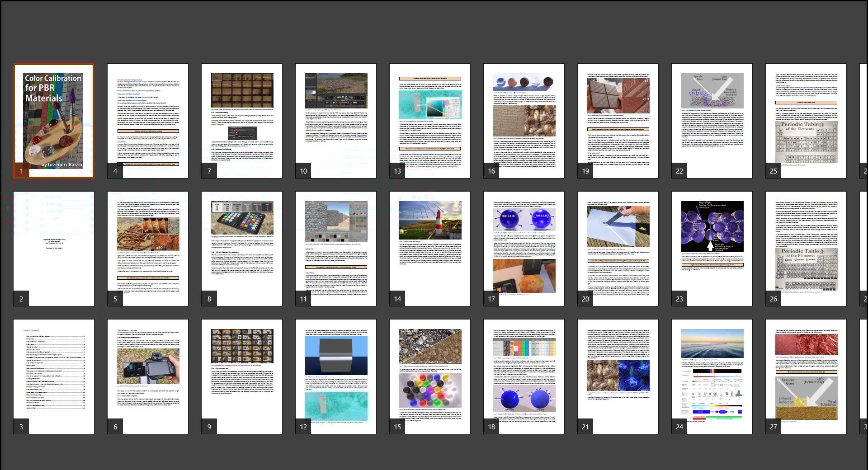The height and width of the screenshot is (470, 868).
Task: Open page 8 with color checker image
Action: tap(242, 249)
